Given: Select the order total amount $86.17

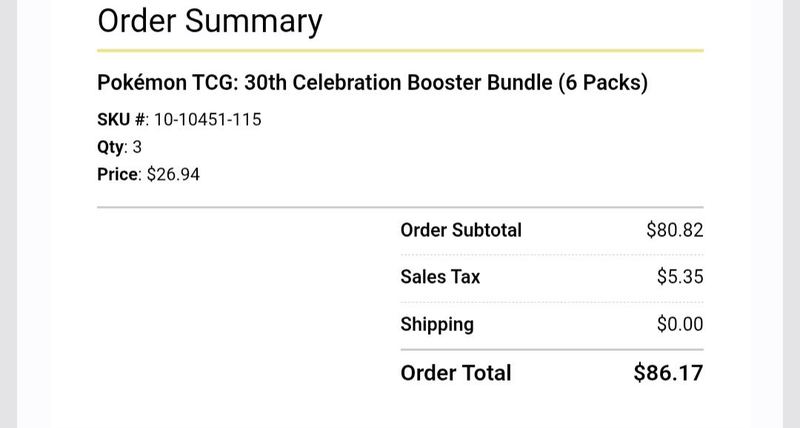Looking at the screenshot, I should [668, 373].
